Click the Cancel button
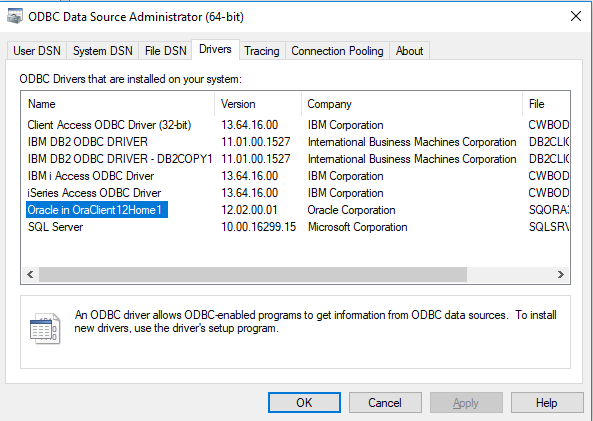The image size is (593, 421). [x=385, y=402]
